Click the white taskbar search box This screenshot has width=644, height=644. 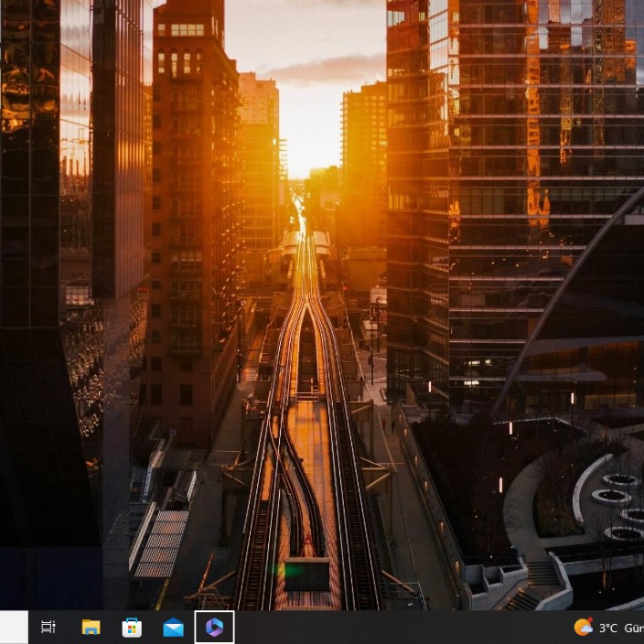[x=14, y=627]
